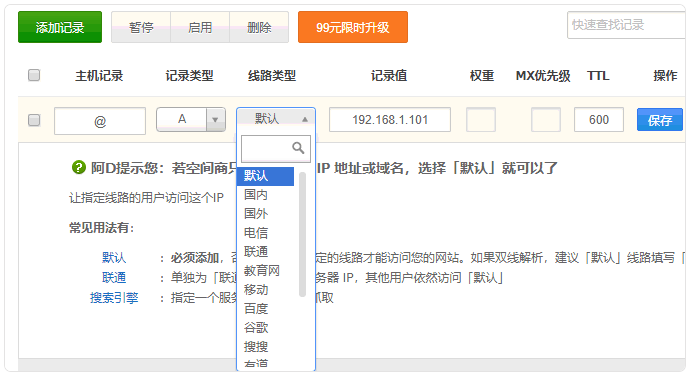Image resolution: width=690 pixels, height=377 pixels.
Task: Select 教育网 in the line-type list
Action: pyautogui.click(x=265, y=271)
